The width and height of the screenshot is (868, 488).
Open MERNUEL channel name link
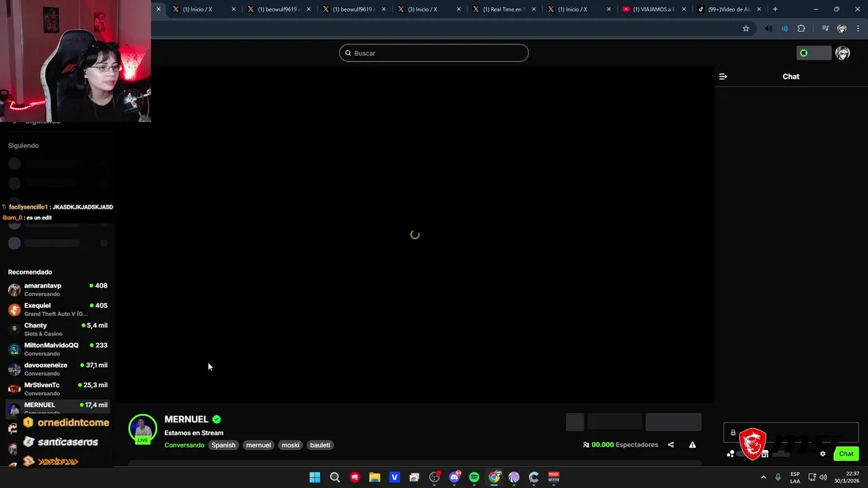(186, 420)
